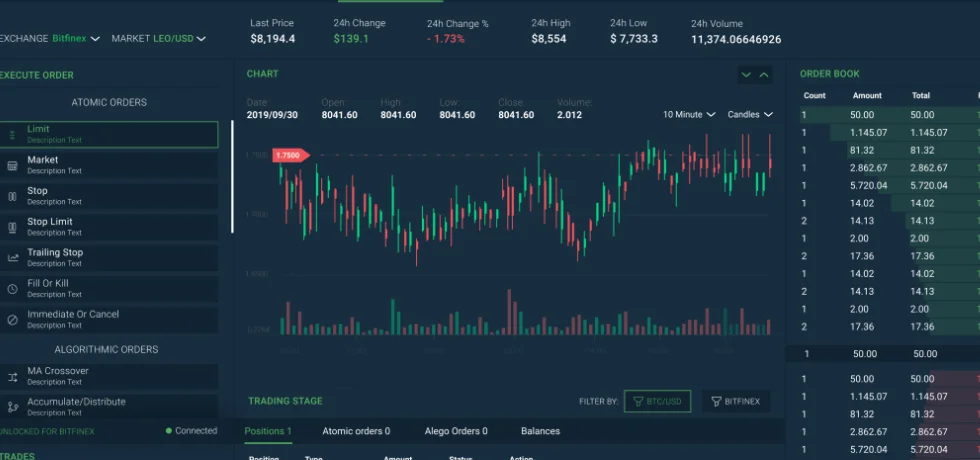Click the ORDER BOOK panel heading
The height and width of the screenshot is (460, 980).
click(x=829, y=74)
